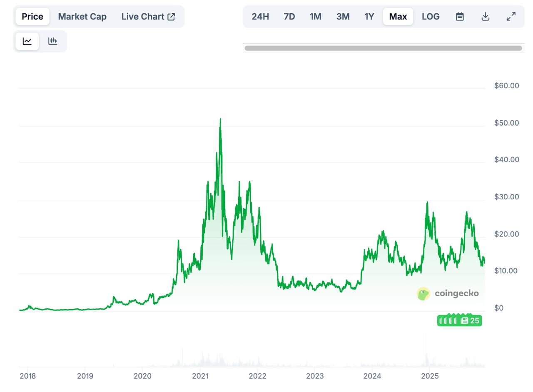Download the chart data
The height and width of the screenshot is (392, 533).
point(485,16)
